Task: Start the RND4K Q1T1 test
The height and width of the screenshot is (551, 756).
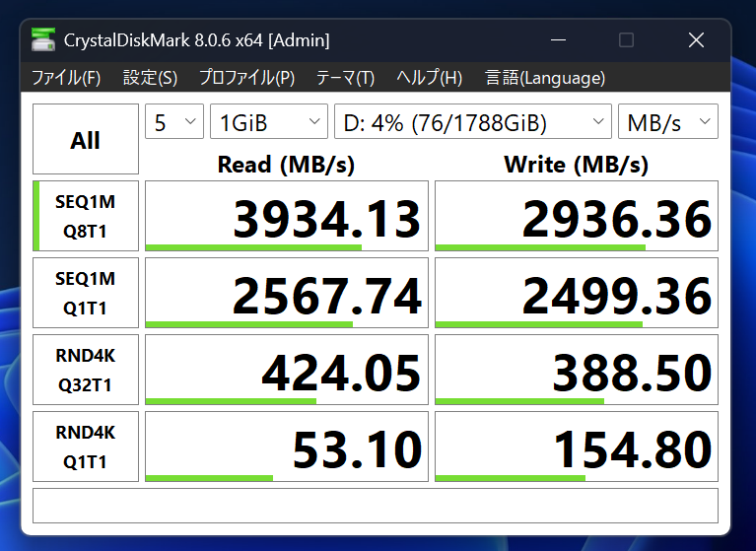Action: [86, 447]
